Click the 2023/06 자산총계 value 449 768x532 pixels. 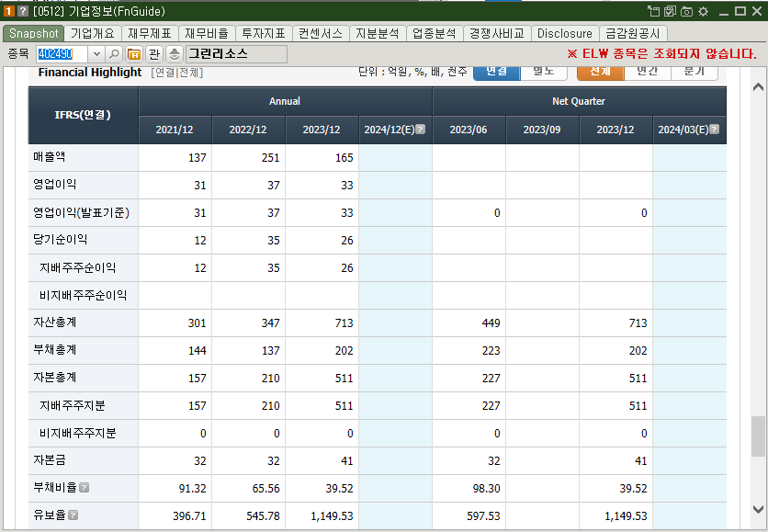tap(491, 323)
